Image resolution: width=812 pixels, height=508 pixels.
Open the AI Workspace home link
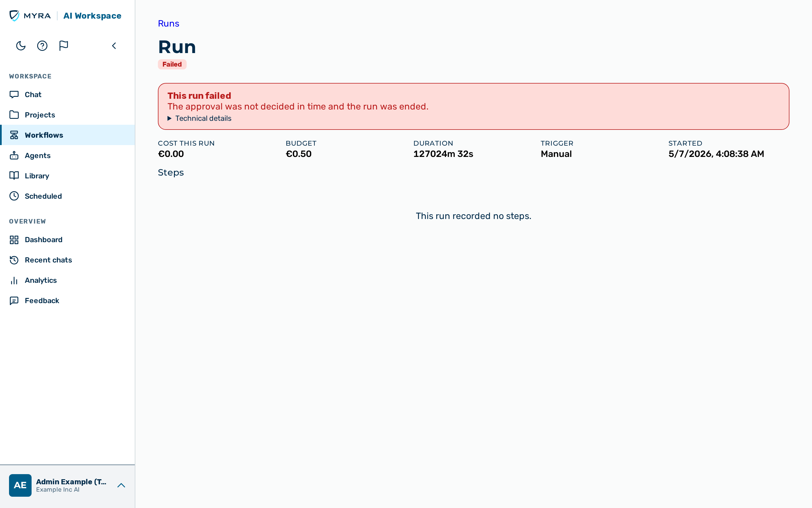pos(92,16)
